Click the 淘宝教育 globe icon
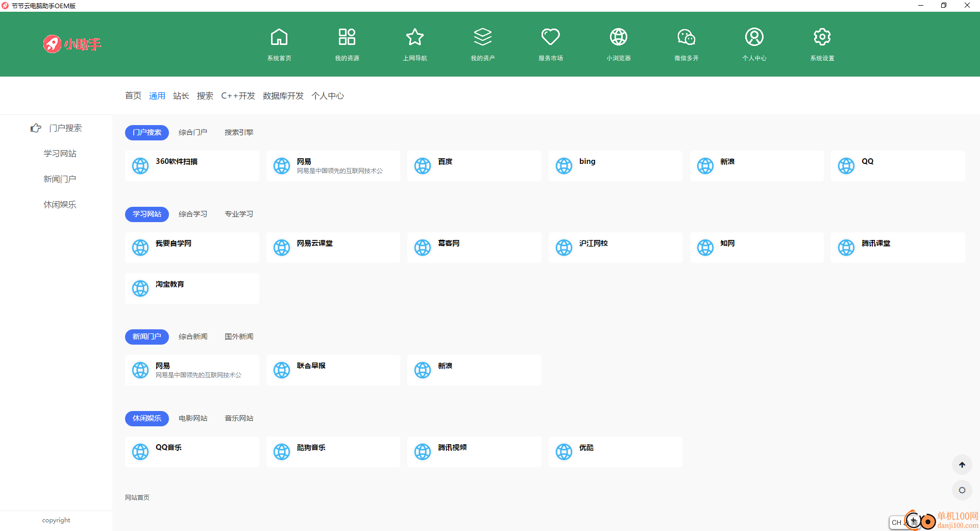The height and width of the screenshot is (531, 980). (140, 288)
